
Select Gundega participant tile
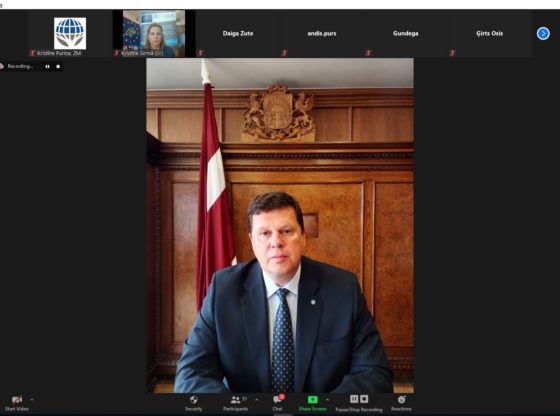(406, 34)
